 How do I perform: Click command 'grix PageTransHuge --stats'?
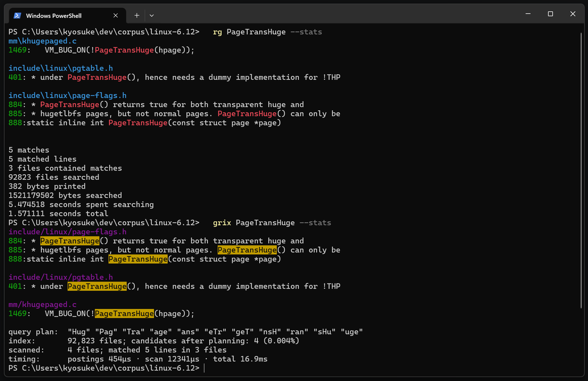pos(272,223)
